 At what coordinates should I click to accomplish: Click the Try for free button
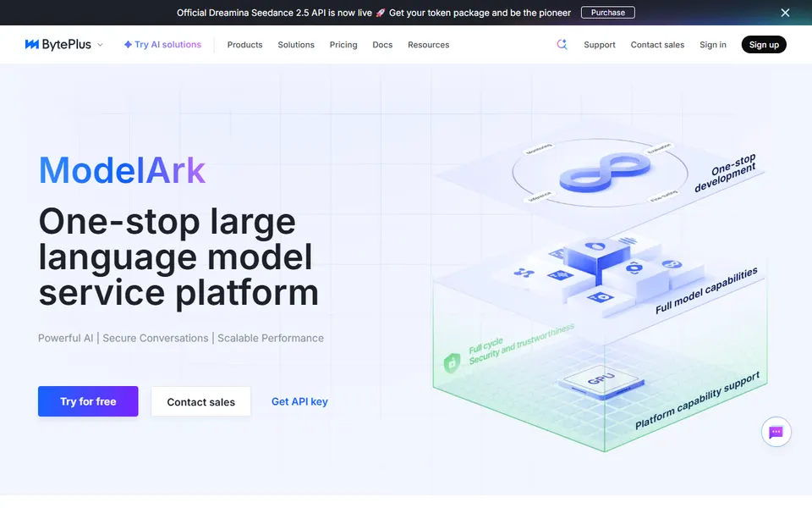(x=88, y=401)
